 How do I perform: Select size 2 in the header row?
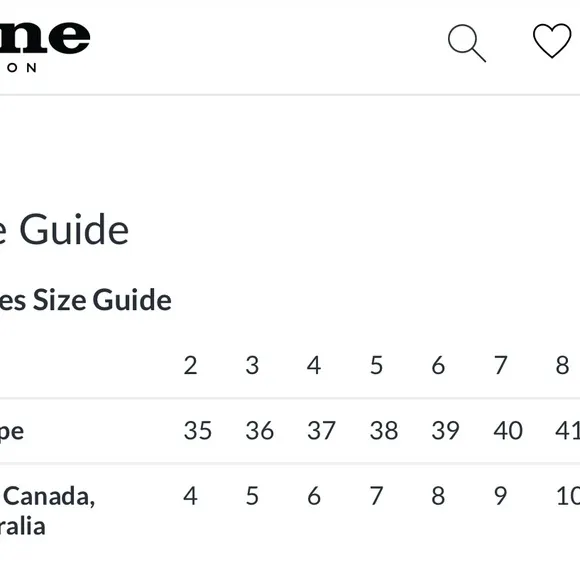(x=190, y=365)
